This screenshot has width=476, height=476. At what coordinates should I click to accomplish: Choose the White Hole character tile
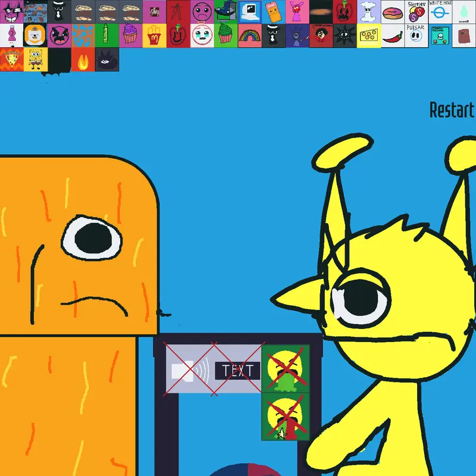point(440,12)
